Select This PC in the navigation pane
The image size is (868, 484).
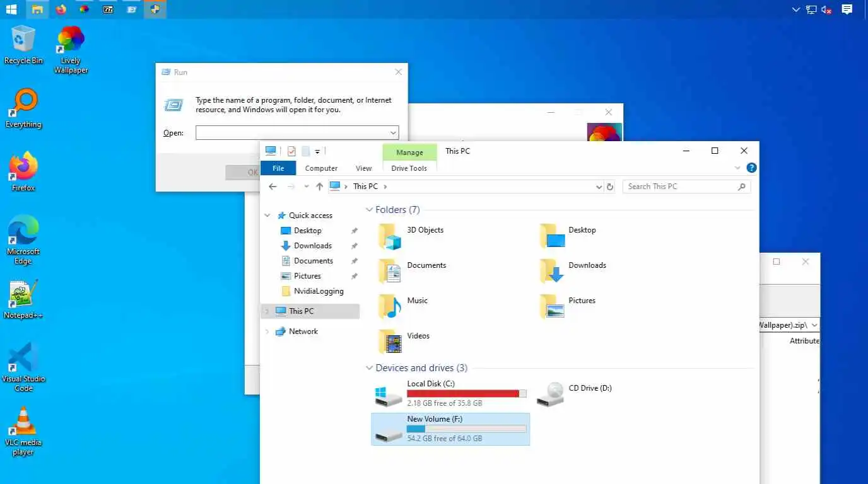[310, 311]
